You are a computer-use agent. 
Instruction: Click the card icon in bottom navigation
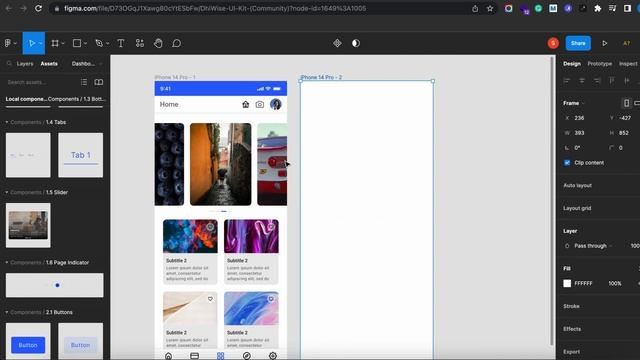coord(194,356)
